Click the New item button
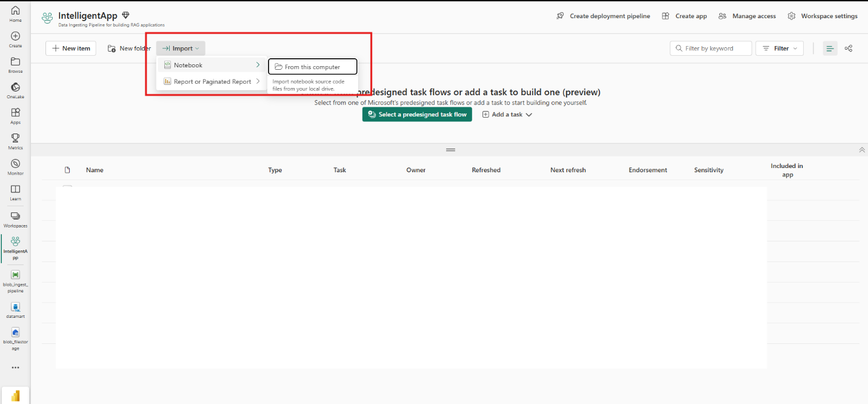Image resolution: width=868 pixels, height=404 pixels. (71, 49)
